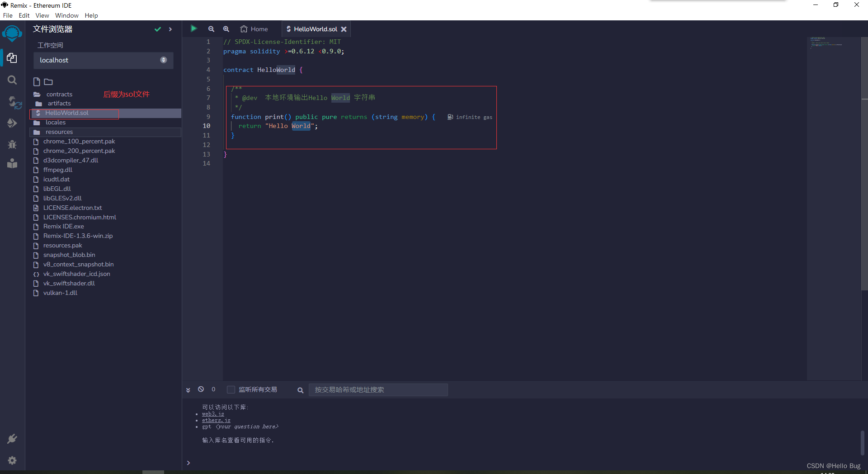Image resolution: width=868 pixels, height=474 pixels.
Task: Open the Edit menu
Action: [24, 15]
